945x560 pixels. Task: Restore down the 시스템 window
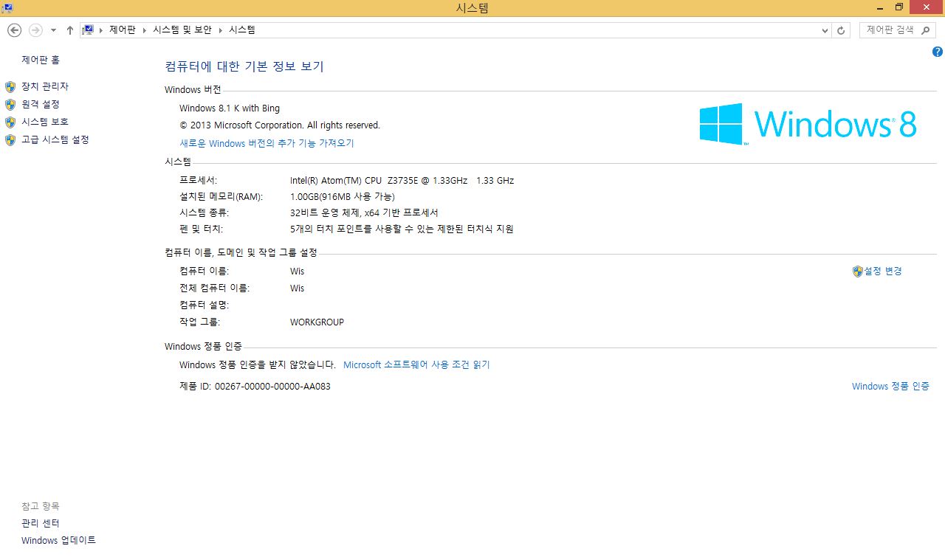898,7
